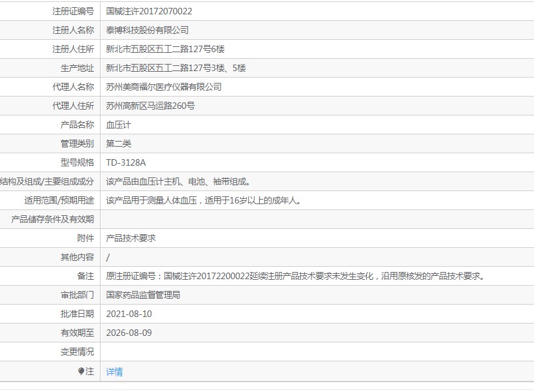Image resolution: width=534 pixels, height=392 pixels.
Task: Click the intended use text mentioning 16岁以上
Action: 204,200
